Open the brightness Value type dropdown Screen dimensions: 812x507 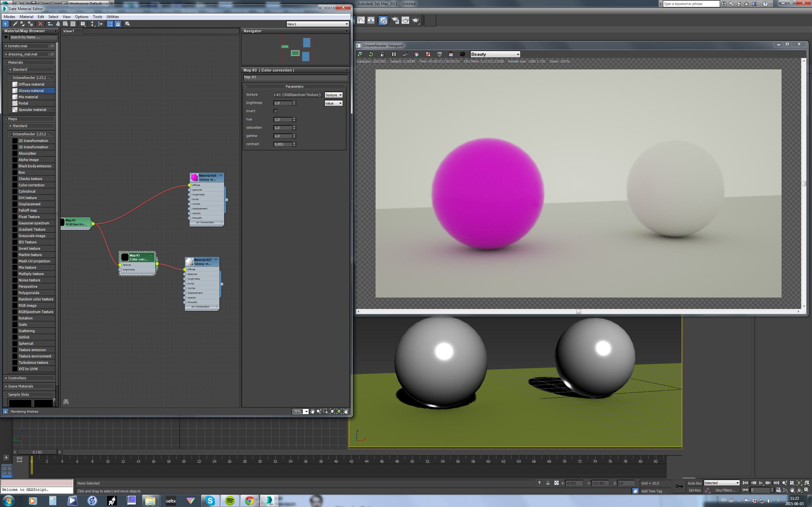click(333, 103)
